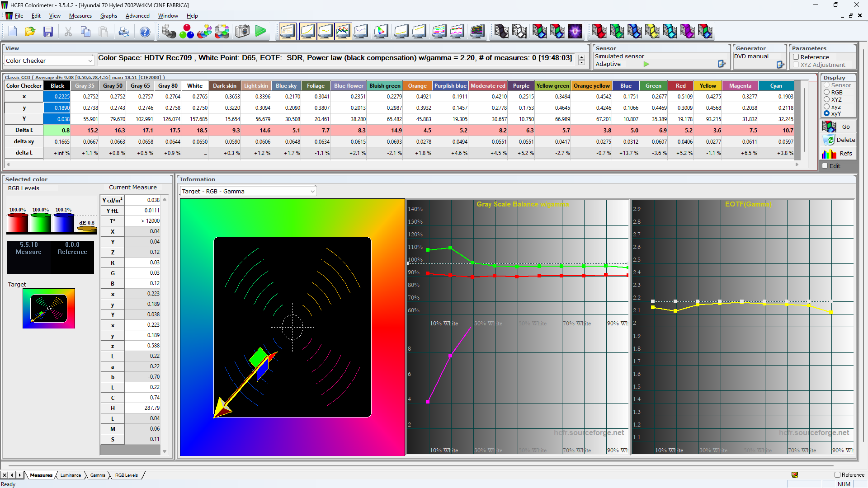Click the primary colors measure icon
Image resolution: width=868 pixels, height=488 pixels.
click(x=187, y=31)
